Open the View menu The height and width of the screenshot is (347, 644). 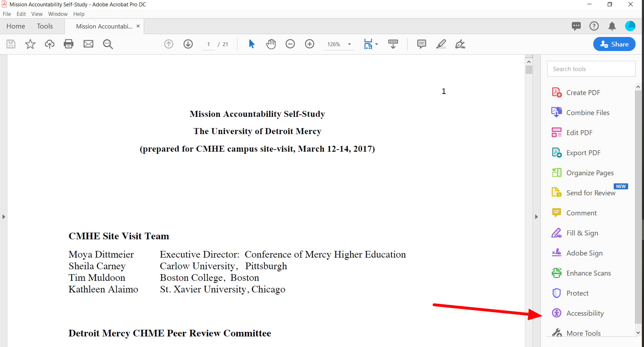pyautogui.click(x=37, y=14)
